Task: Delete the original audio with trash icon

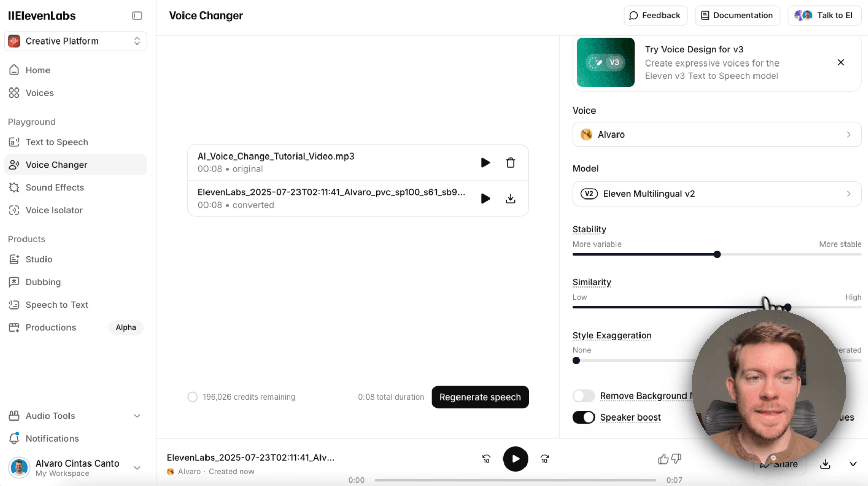Action: tap(510, 163)
